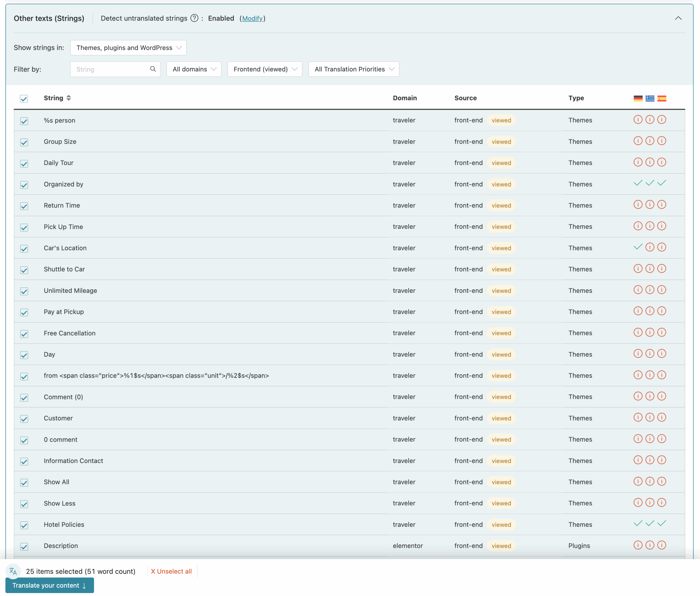Open the Frontend (viewed) filter dropdown
700x596 pixels.
tap(265, 69)
